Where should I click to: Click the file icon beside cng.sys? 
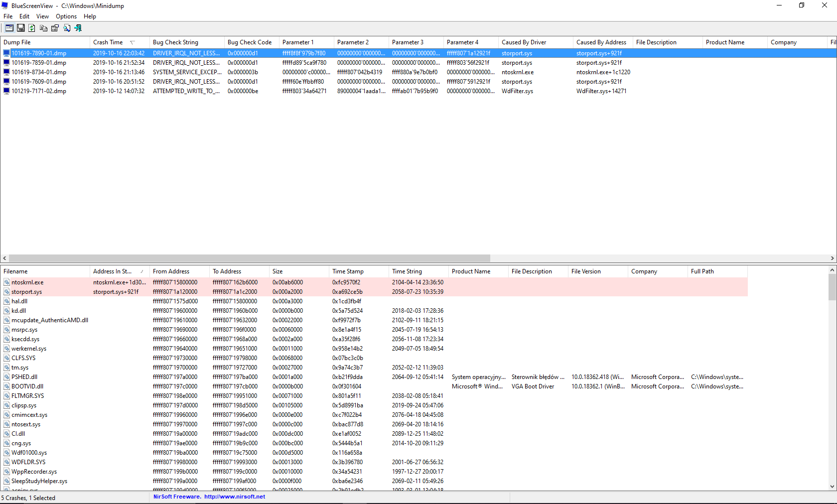pyautogui.click(x=7, y=443)
